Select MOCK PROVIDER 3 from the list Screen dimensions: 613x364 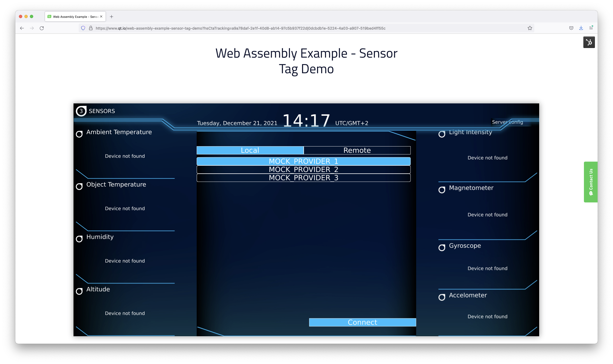(303, 178)
